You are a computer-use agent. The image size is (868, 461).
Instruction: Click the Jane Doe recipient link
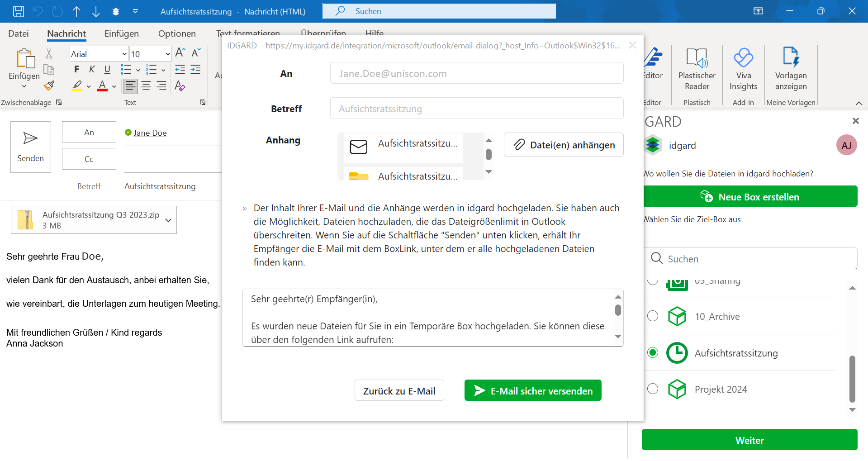(x=150, y=133)
